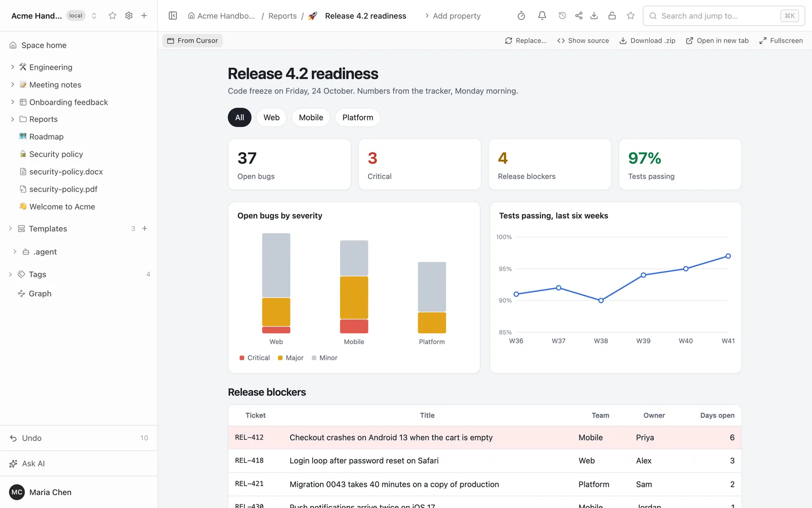The height and width of the screenshot is (508, 812).
Task: Click Maria Chen's MC avatar
Action: (x=17, y=492)
